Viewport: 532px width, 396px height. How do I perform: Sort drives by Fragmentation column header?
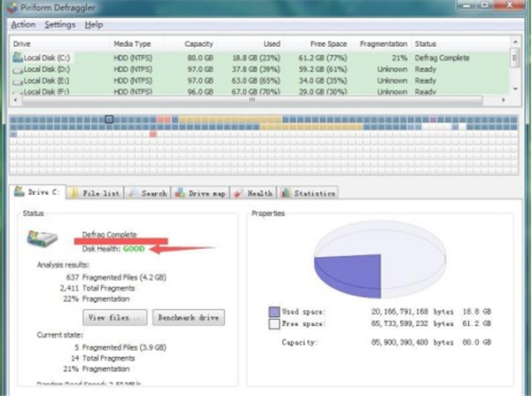coord(384,43)
